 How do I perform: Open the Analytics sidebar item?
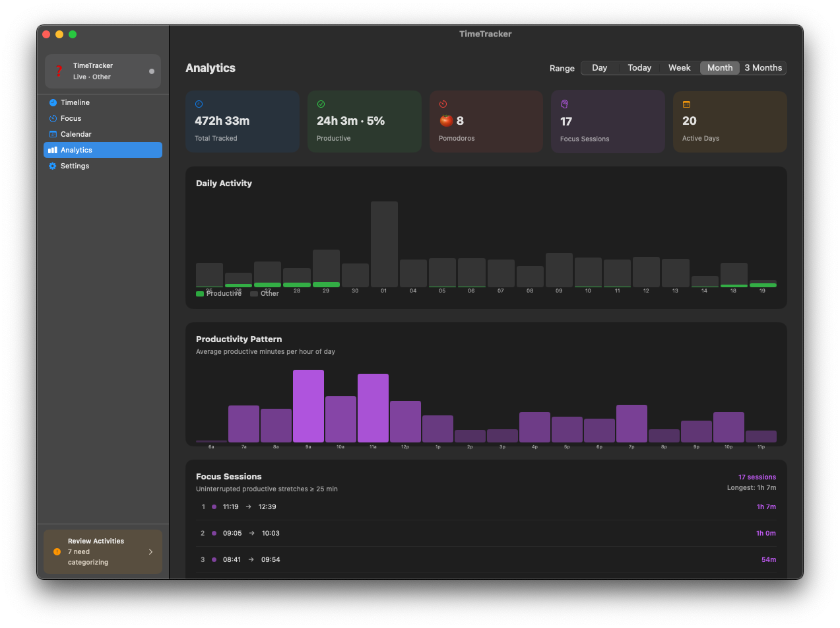[x=103, y=150]
